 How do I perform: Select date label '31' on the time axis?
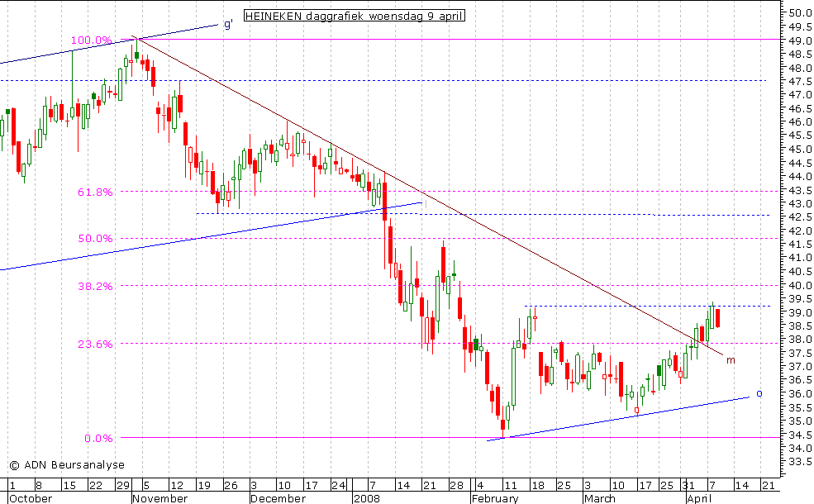(x=688, y=485)
